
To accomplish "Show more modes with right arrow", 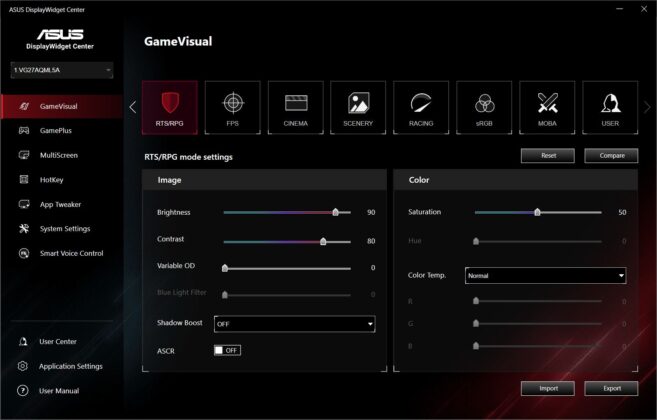I will click(x=647, y=107).
